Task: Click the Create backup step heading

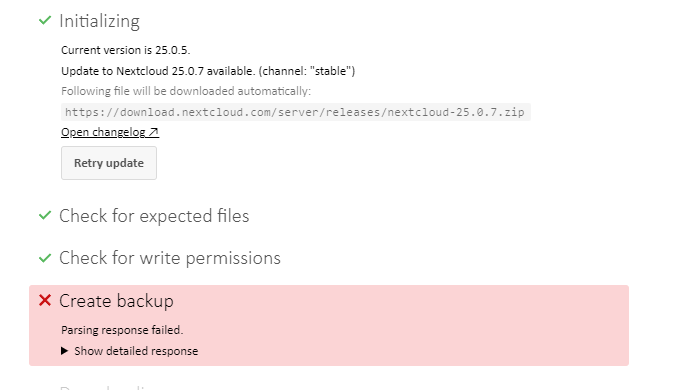Action: tap(116, 301)
